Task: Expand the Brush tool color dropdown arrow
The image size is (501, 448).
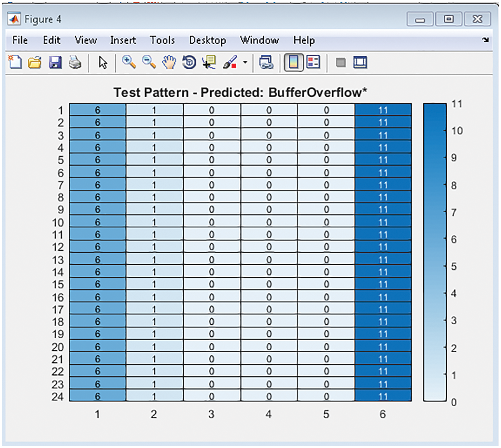Action: pyautogui.click(x=245, y=62)
